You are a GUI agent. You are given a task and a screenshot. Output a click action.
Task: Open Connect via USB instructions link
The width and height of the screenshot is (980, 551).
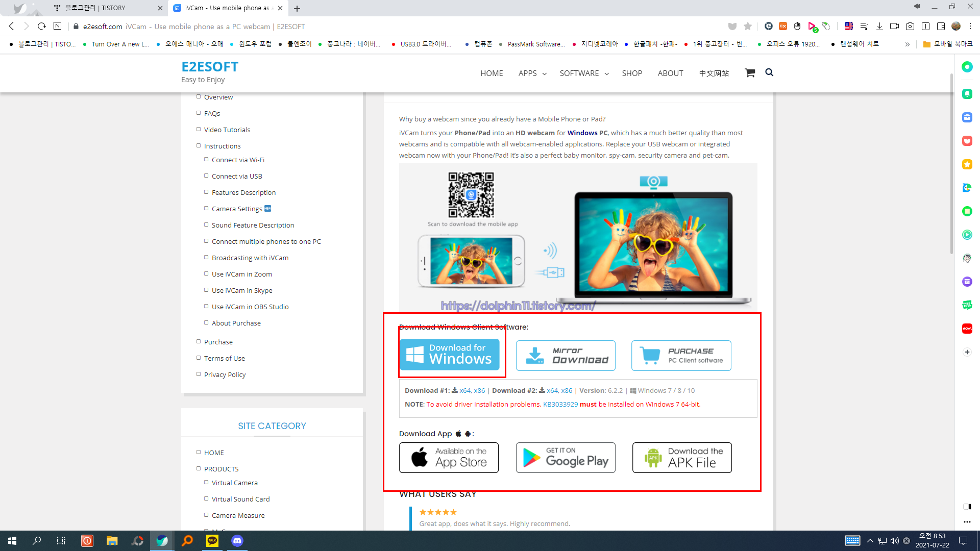click(237, 177)
